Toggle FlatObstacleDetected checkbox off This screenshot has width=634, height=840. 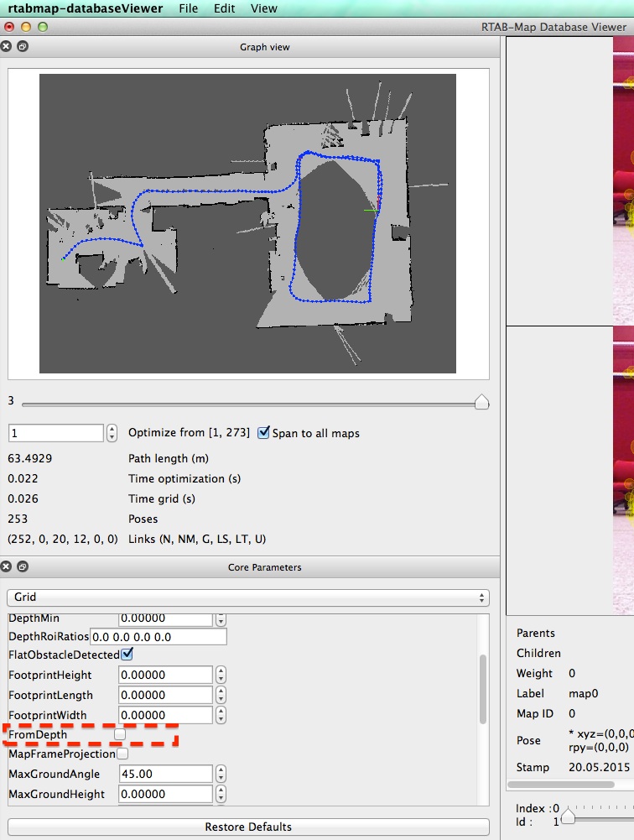[x=127, y=654]
